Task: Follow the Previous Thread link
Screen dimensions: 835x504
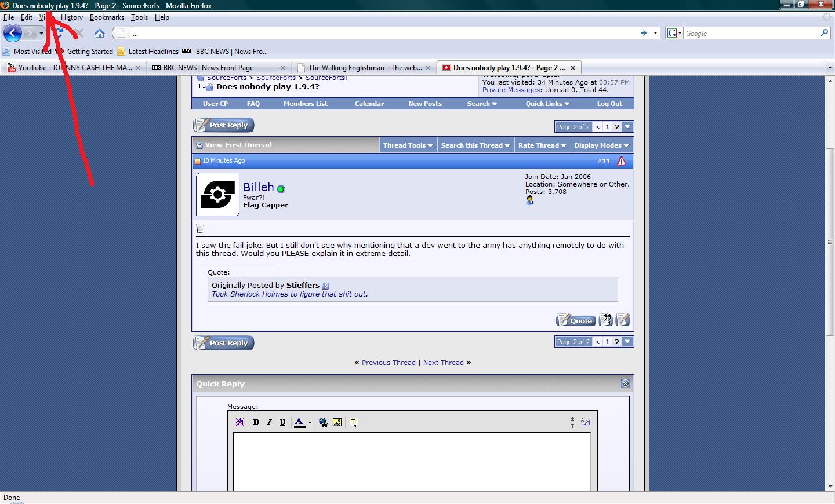Action: pyautogui.click(x=389, y=363)
